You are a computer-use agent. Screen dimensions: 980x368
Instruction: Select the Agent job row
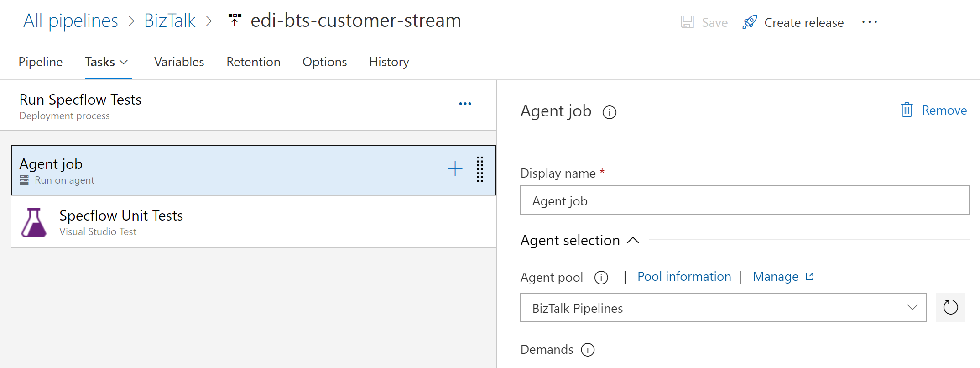pyautogui.click(x=254, y=170)
